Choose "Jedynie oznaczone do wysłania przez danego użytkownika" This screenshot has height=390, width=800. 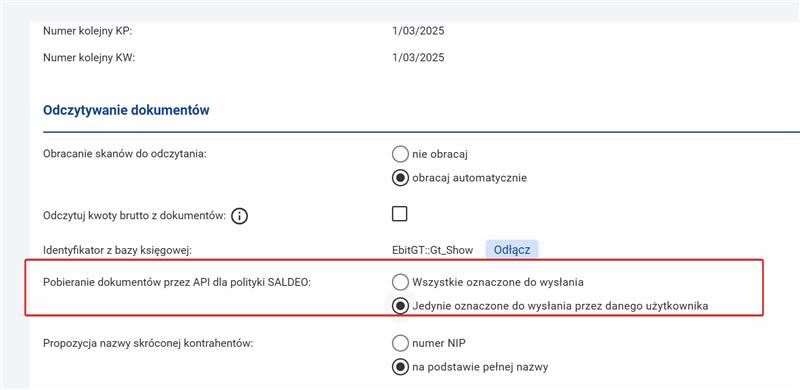click(400, 306)
